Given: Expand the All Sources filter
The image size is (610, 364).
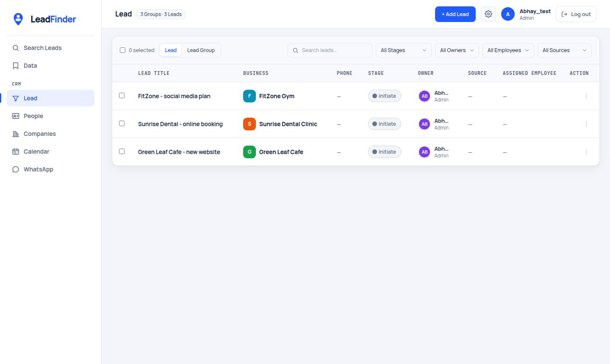Looking at the screenshot, I should click(x=565, y=50).
